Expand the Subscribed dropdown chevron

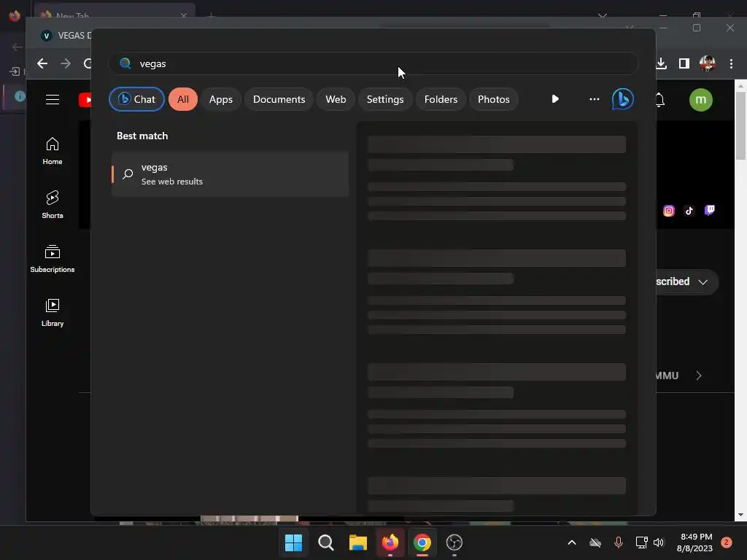click(703, 282)
